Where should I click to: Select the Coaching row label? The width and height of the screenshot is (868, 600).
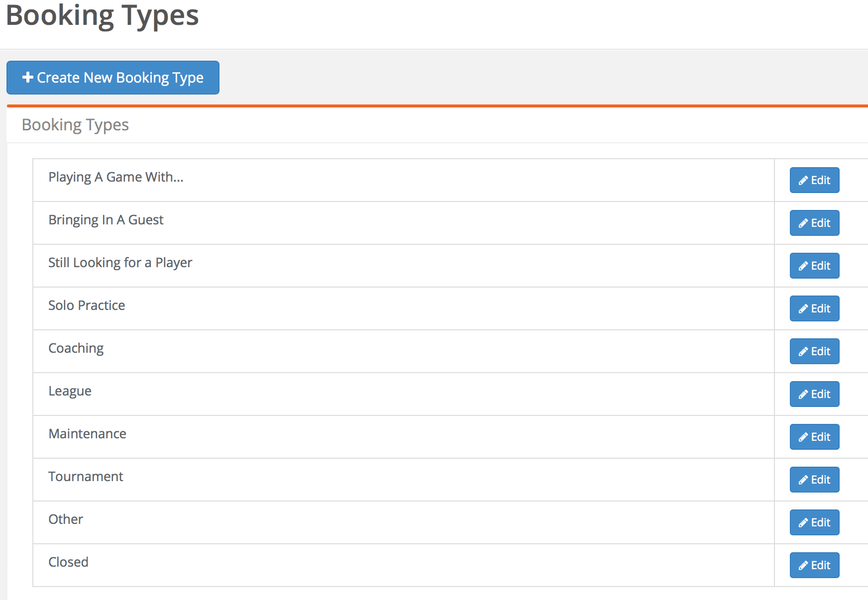point(76,348)
